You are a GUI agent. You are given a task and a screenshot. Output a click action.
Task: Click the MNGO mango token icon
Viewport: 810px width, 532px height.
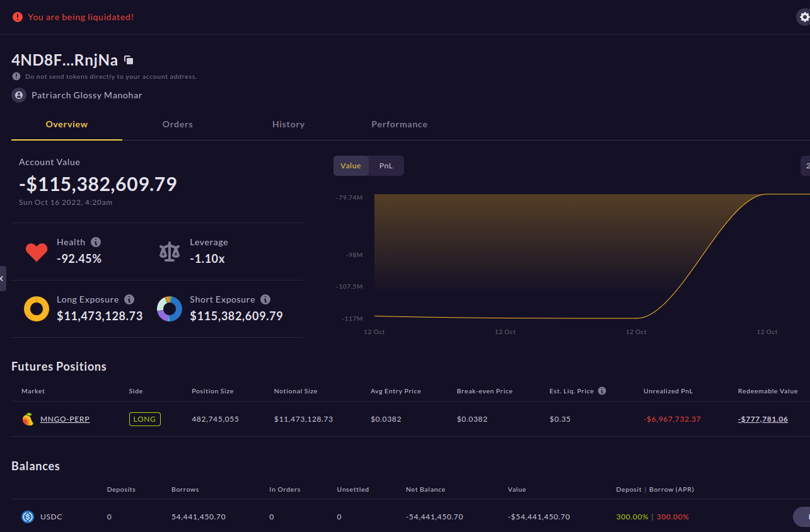click(28, 419)
